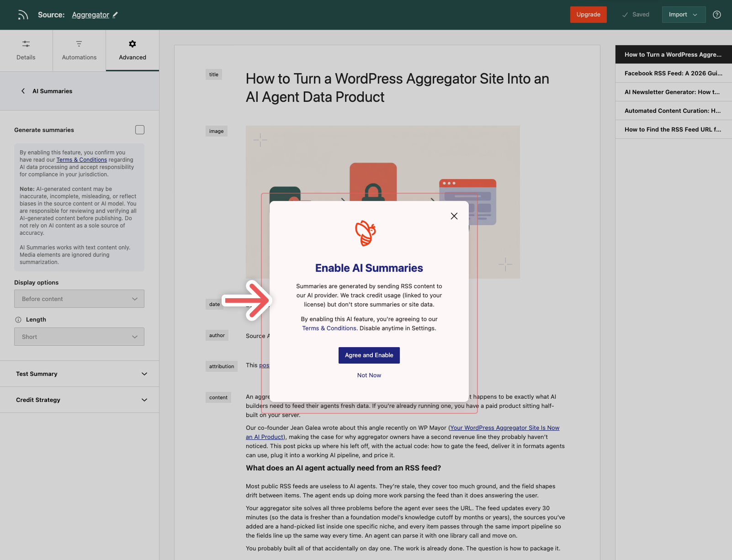Click the 'content' field label

[x=218, y=397]
